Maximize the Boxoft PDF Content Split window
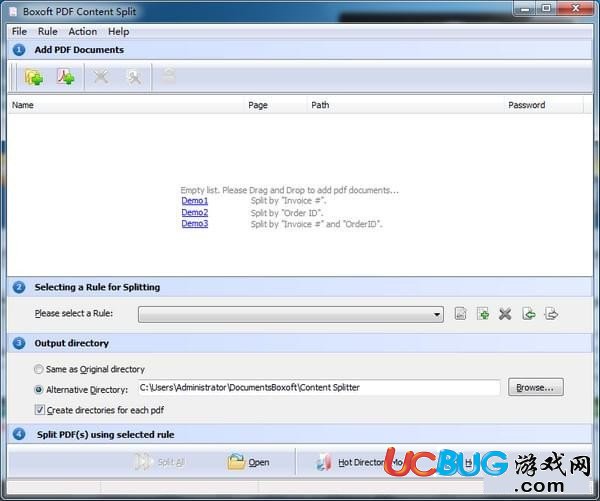 [x=546, y=8]
